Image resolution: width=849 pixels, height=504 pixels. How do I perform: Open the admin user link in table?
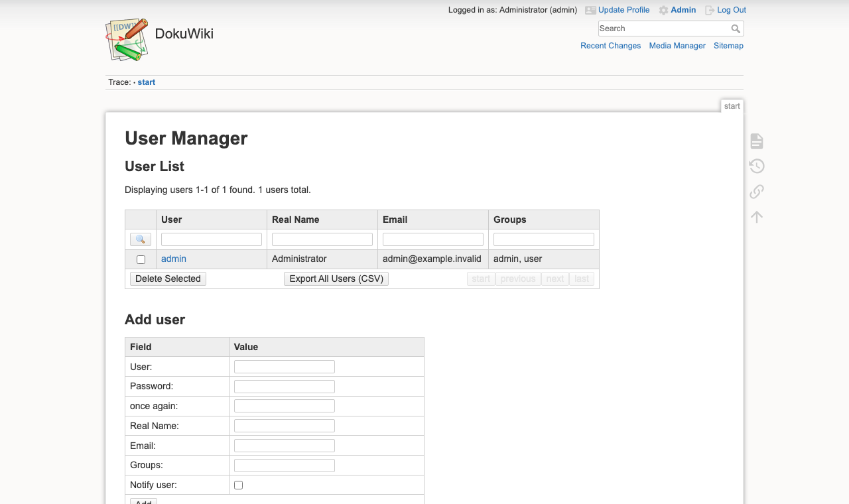174,259
